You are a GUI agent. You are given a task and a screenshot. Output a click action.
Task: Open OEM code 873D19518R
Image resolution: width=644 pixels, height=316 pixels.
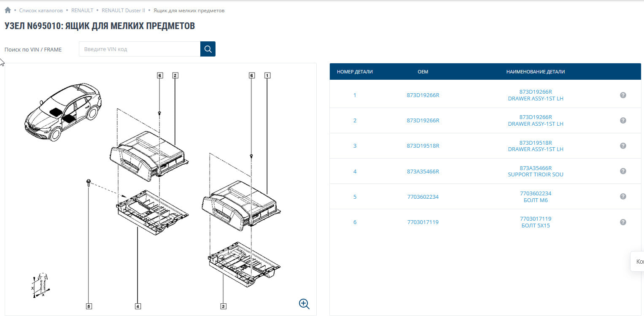(x=423, y=146)
